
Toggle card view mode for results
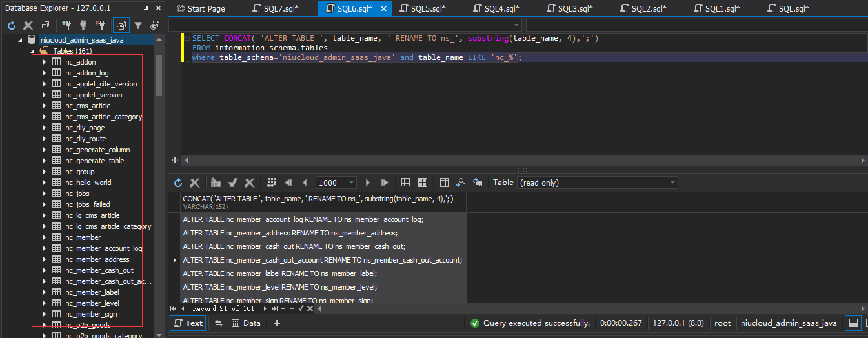423,183
